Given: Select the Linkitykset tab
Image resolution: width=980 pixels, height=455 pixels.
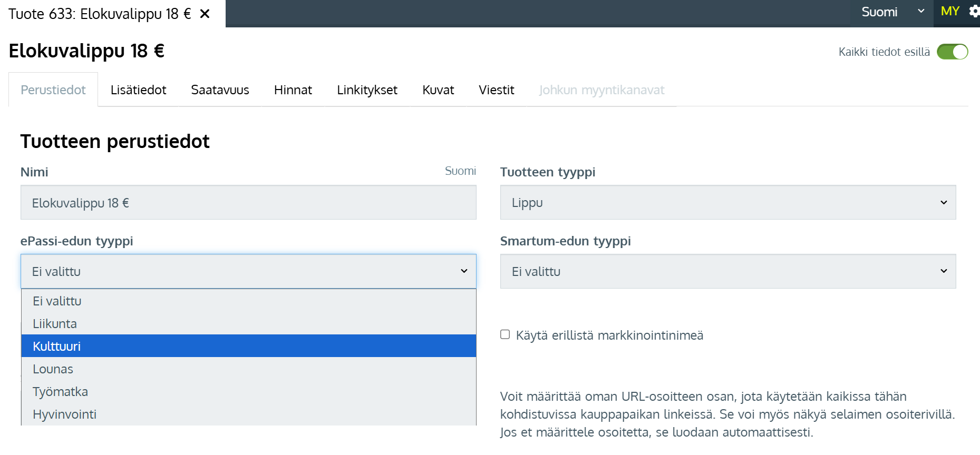Looking at the screenshot, I should pos(367,90).
